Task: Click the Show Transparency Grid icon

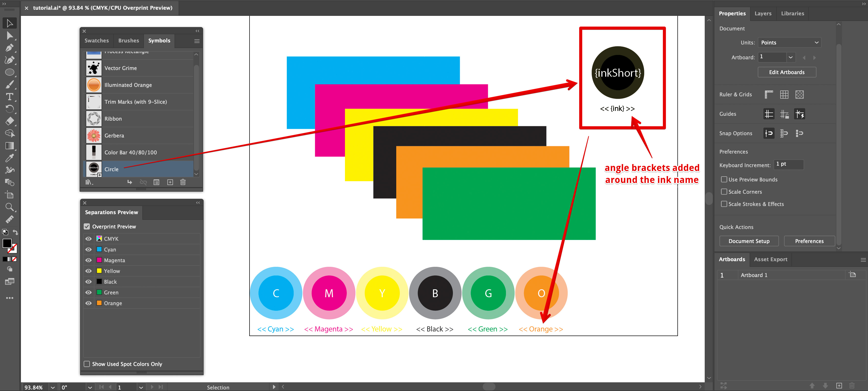Action: click(x=800, y=95)
